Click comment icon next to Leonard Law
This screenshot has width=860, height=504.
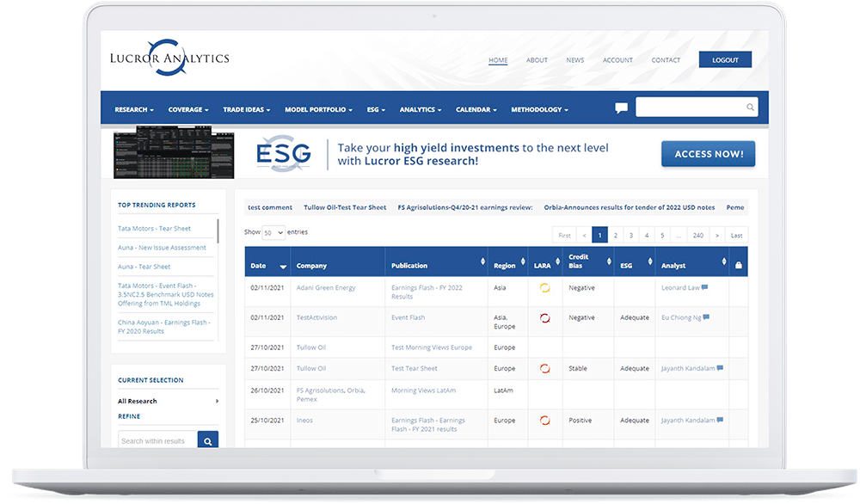(705, 287)
